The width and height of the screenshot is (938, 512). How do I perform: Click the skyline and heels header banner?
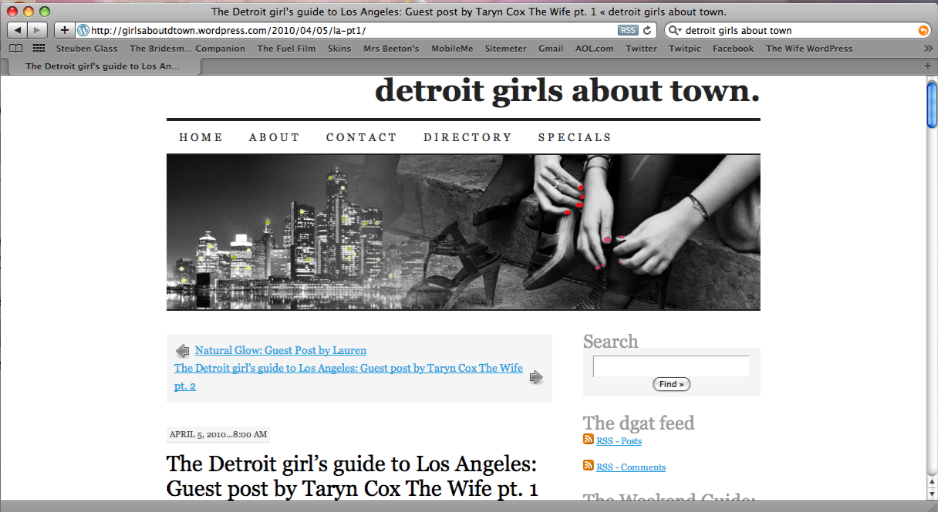point(463,232)
